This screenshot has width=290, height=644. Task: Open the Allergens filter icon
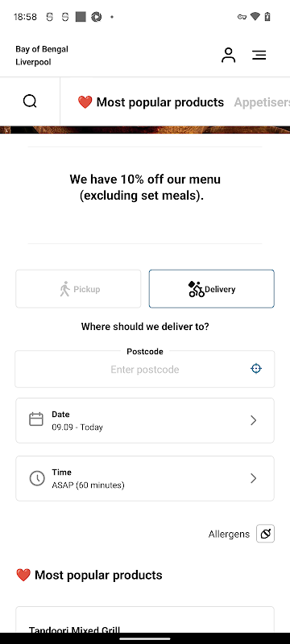click(265, 534)
